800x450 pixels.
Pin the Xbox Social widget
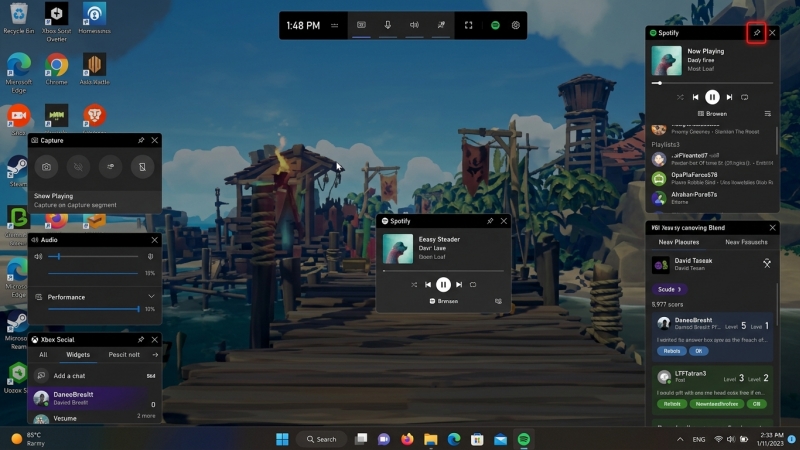pyautogui.click(x=141, y=340)
